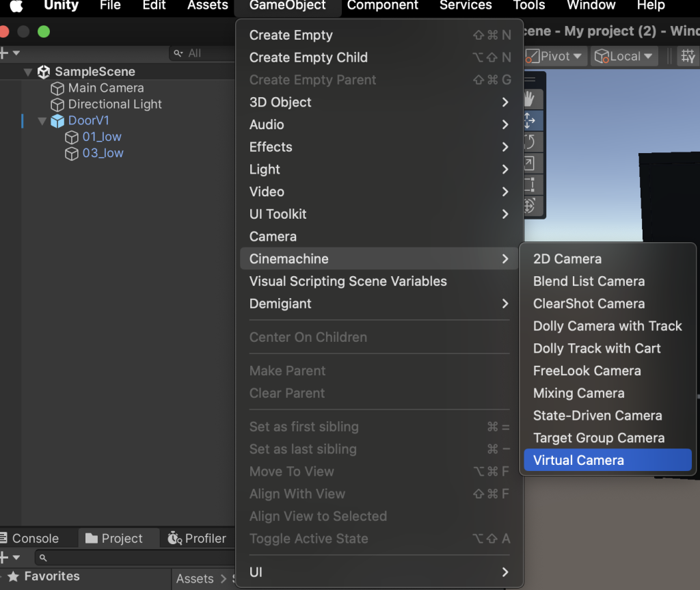The width and height of the screenshot is (700, 590).
Task: Choose Blend List Camera
Action: [608, 281]
